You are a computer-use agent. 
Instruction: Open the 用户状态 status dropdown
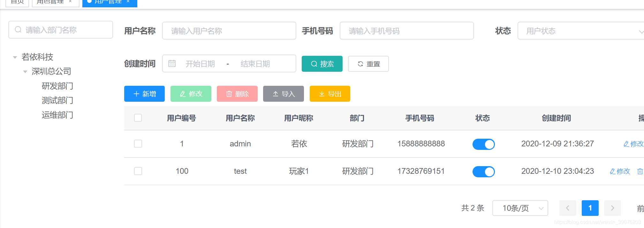coord(580,31)
